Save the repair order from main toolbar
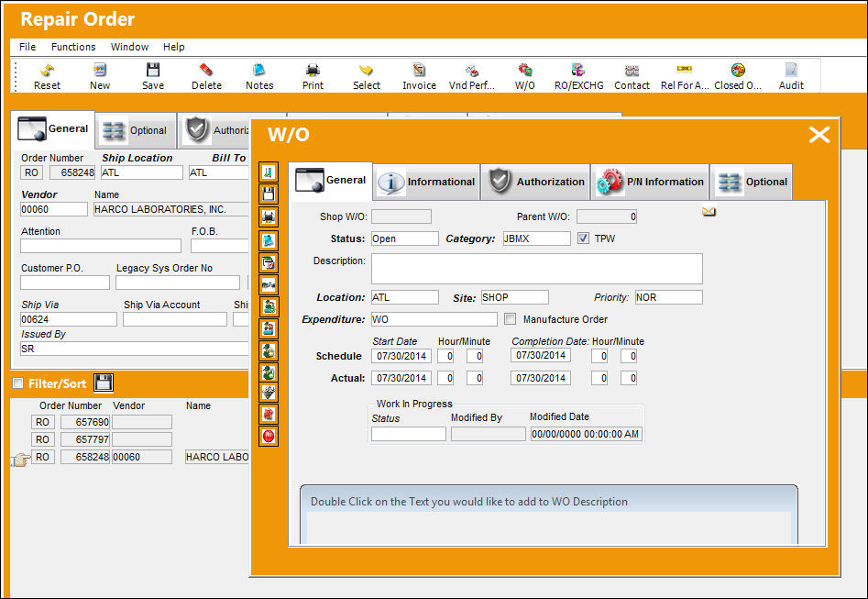Image resolution: width=868 pixels, height=599 pixels. [x=153, y=76]
